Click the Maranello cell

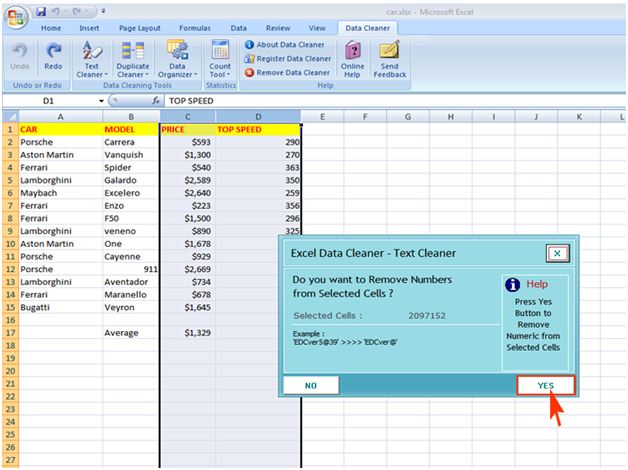(131, 295)
